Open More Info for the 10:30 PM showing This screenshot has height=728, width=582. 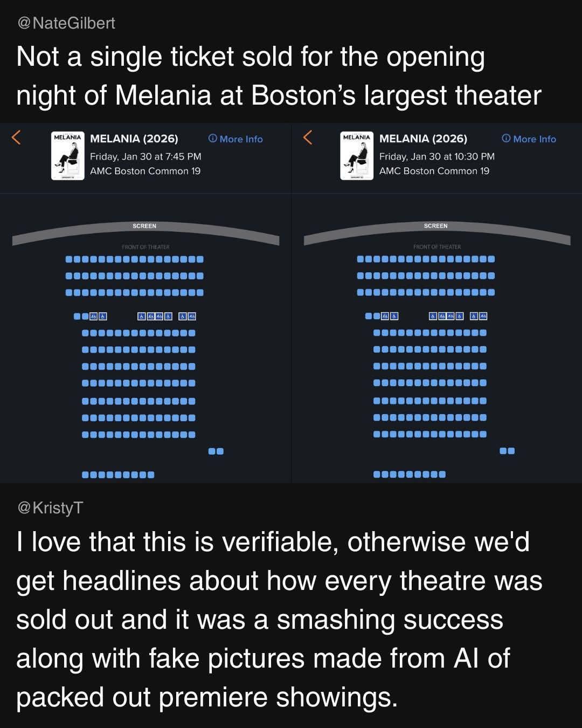[529, 139]
